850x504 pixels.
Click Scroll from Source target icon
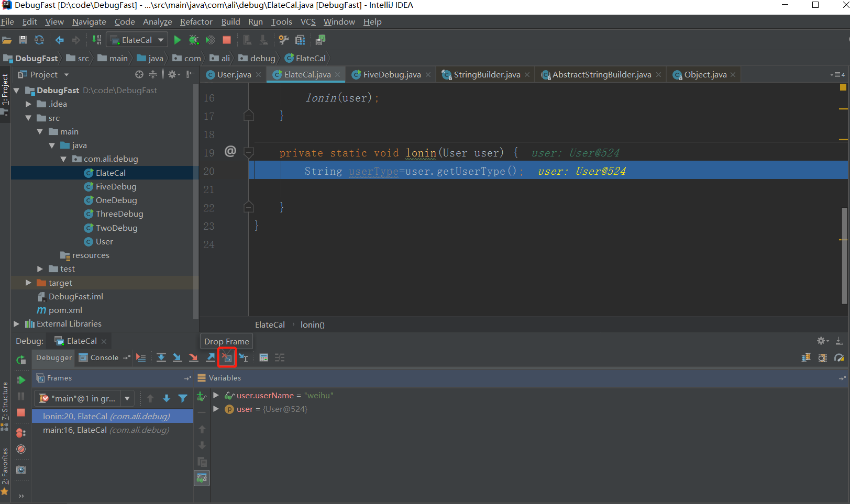click(139, 75)
